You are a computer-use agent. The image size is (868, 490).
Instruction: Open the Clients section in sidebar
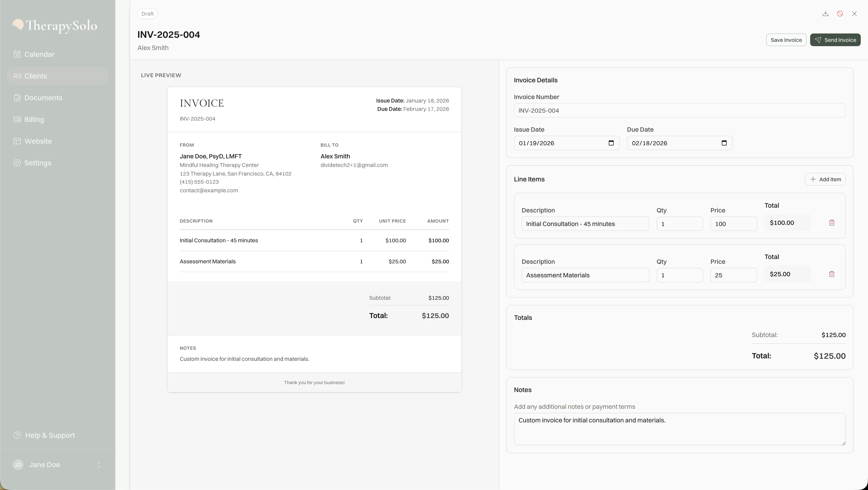click(x=35, y=76)
